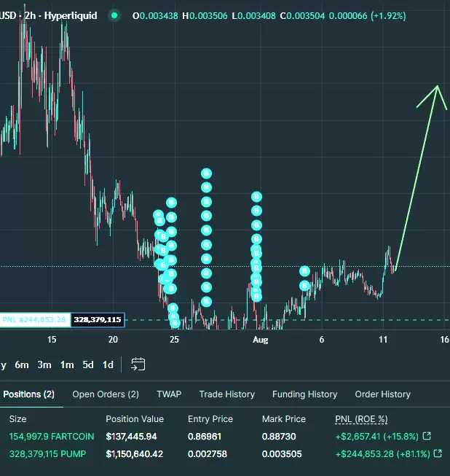450x476 pixels.
Task: Open the Trade History tab
Action: 227,394
